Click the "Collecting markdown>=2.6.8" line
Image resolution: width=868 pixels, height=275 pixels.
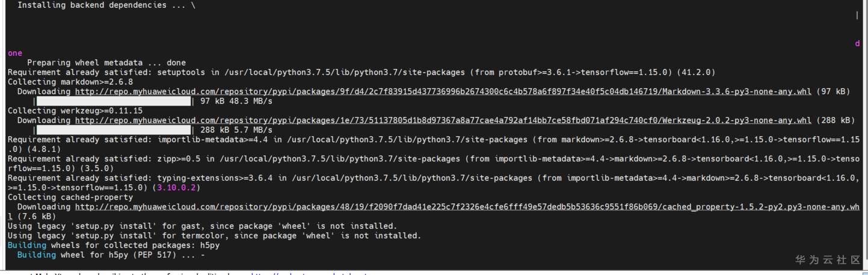[70, 82]
